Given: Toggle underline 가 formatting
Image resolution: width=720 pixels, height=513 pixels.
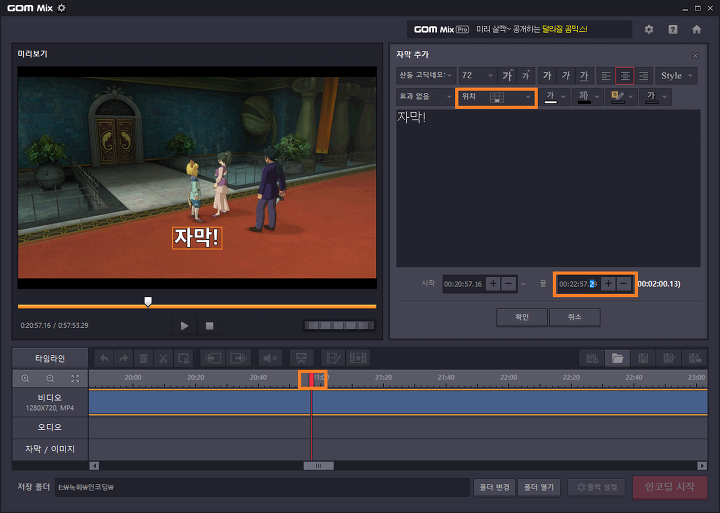Looking at the screenshot, I should tap(584, 75).
